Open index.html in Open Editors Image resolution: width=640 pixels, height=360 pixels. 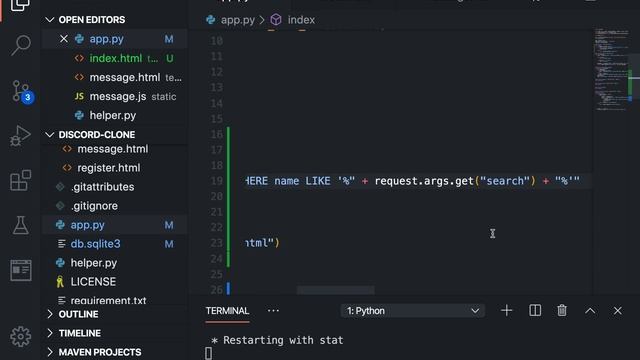[x=116, y=58]
